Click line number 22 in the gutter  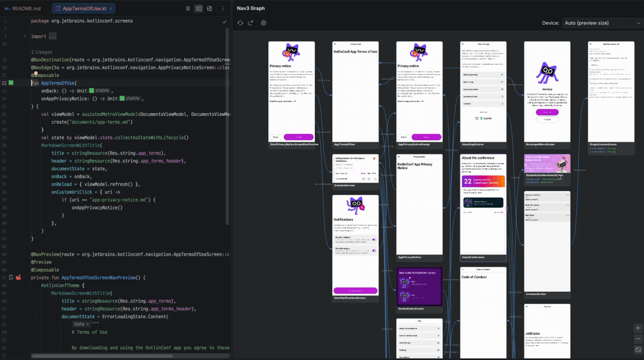[4, 83]
